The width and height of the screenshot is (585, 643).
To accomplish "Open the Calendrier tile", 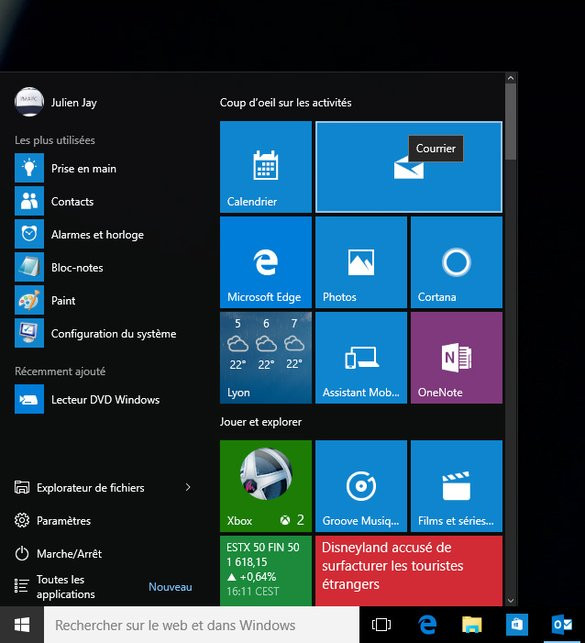I will coord(266,167).
